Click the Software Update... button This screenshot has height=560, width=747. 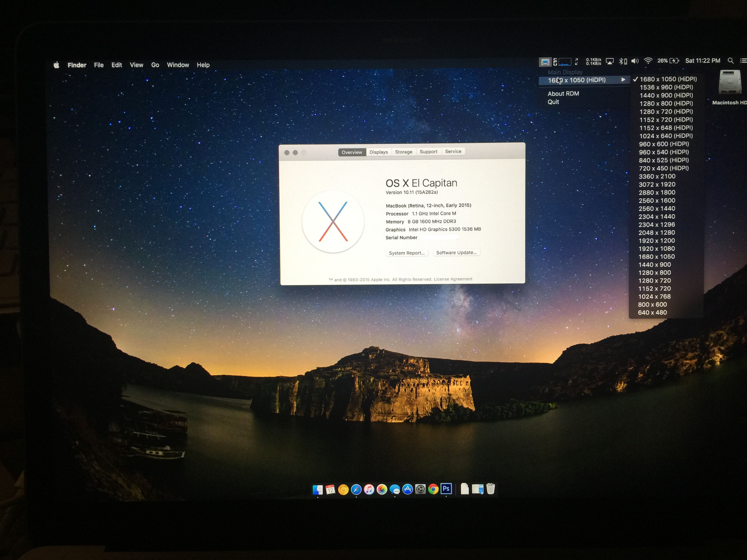click(x=456, y=253)
